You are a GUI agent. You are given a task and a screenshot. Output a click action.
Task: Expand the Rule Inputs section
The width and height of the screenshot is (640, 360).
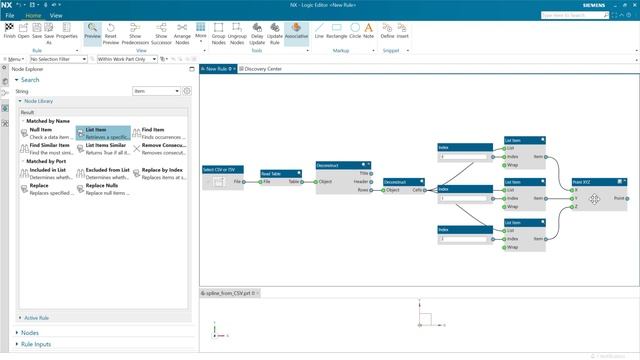(17, 344)
